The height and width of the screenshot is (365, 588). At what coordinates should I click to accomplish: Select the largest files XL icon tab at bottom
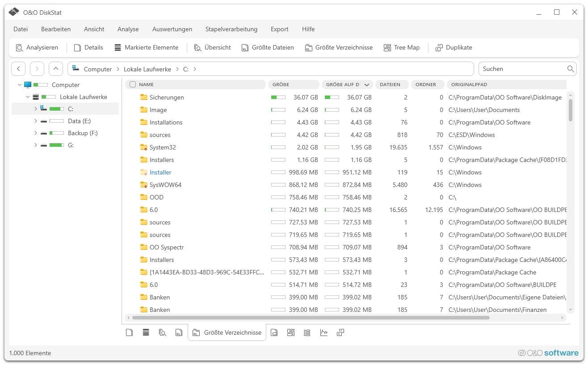pyautogui.click(x=179, y=332)
